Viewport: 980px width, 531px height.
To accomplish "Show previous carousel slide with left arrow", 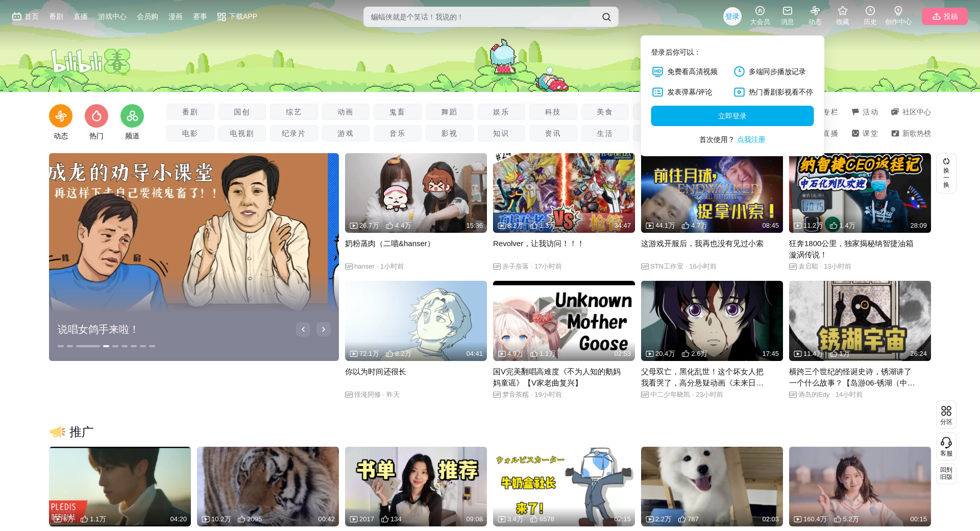I will coord(303,329).
